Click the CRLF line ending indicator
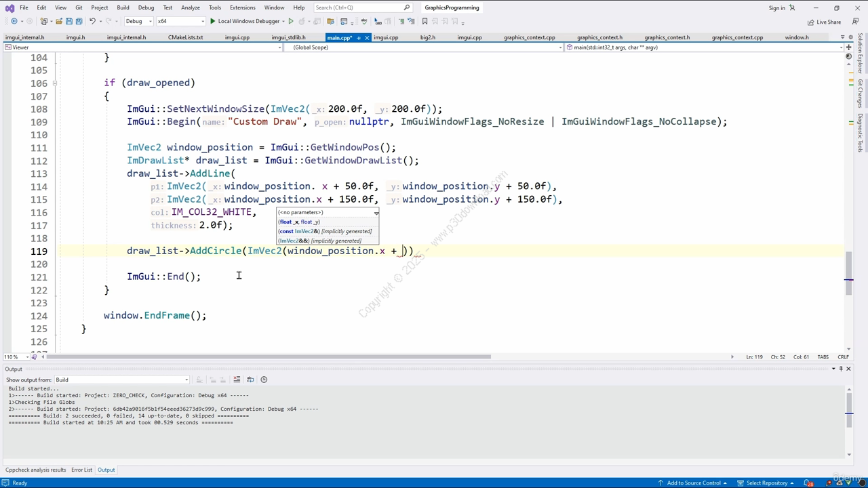Viewport: 868px width, 488px height. coord(844,357)
